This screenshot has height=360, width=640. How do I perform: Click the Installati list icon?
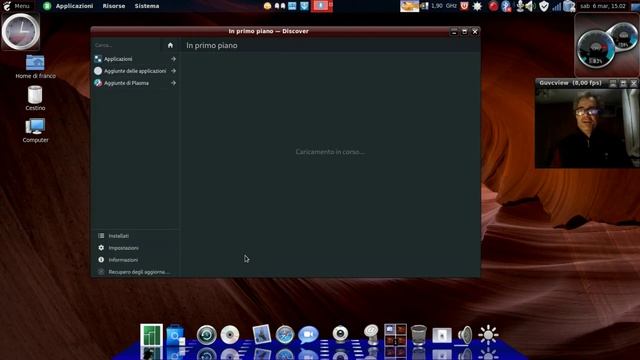[101, 236]
